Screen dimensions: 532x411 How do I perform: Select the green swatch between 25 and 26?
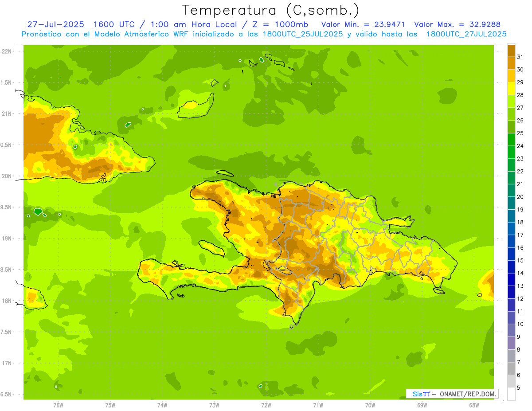click(511, 127)
